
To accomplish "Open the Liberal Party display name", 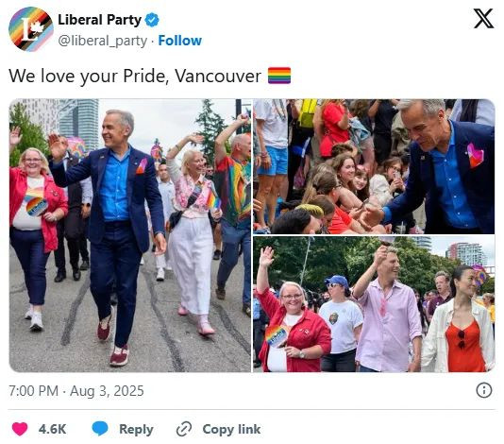I will tap(99, 20).
